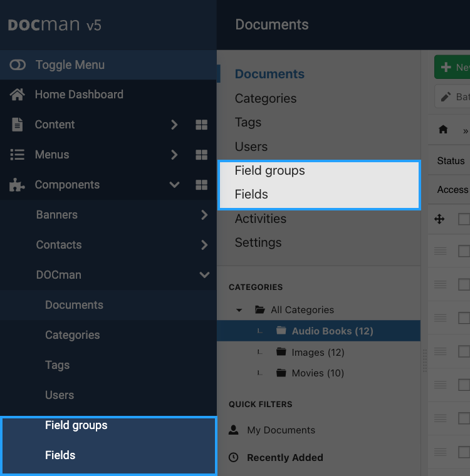
Task: Collapse the All Categories tree arrow
Action: [x=239, y=310]
